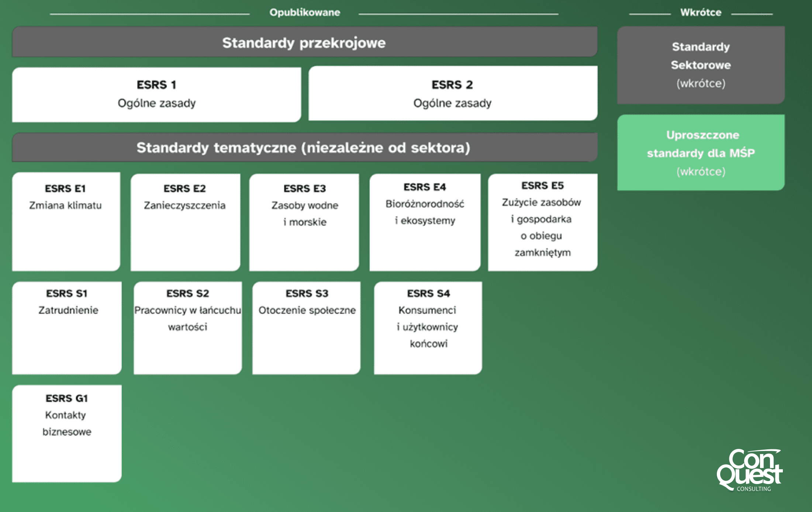
Task: Select the ESRS E5 Zużycie zasobów tile
Action: click(x=542, y=222)
